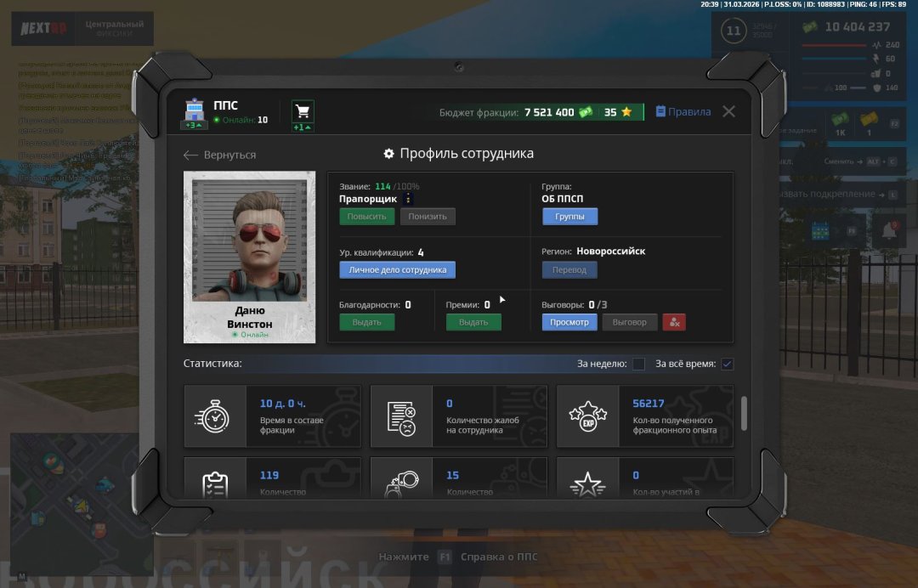Click the three-dot menu beside Прапорщик
Screen dimensions: 918x588
408,199
